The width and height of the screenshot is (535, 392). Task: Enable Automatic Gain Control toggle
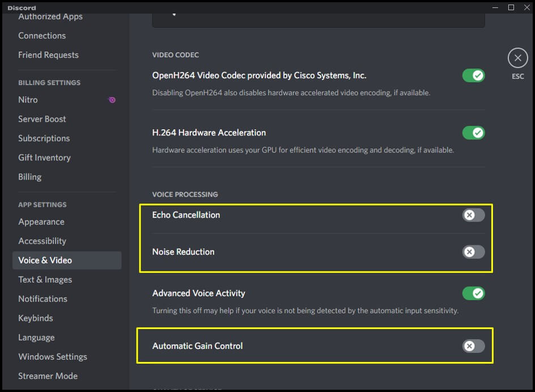click(x=473, y=346)
